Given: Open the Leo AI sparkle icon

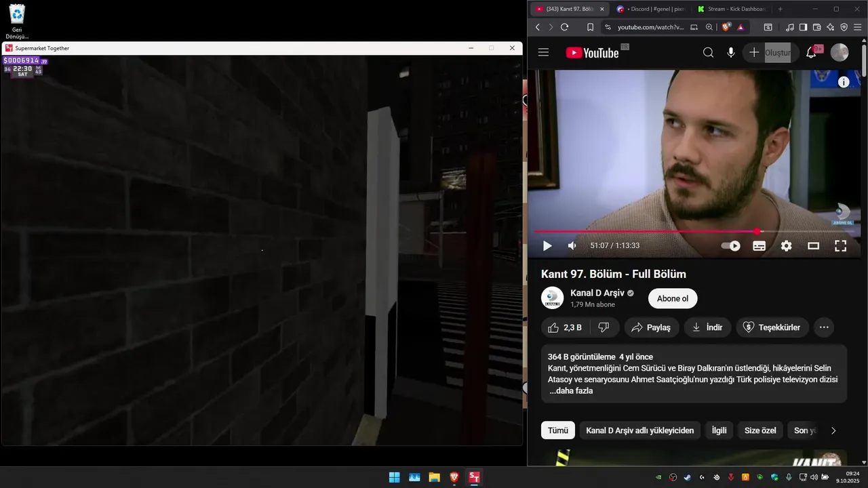Looking at the screenshot, I should tap(830, 27).
